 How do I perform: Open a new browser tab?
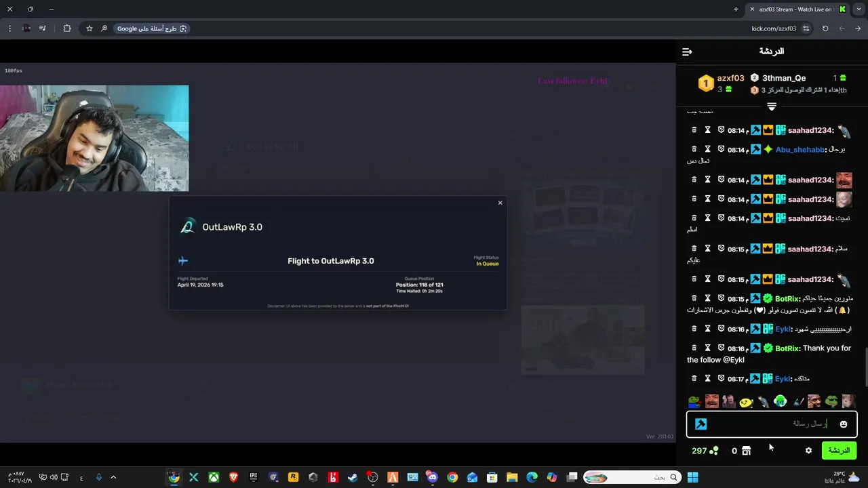click(736, 9)
